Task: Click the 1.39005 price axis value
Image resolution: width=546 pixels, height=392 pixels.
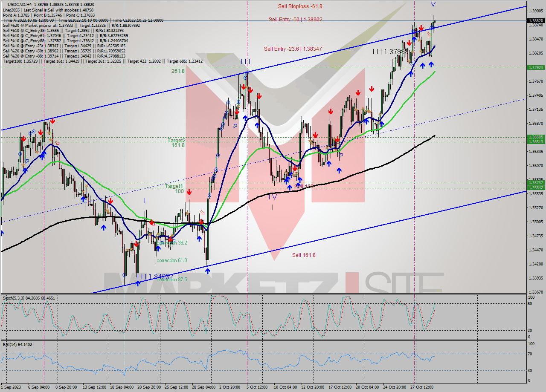Action: pyautogui.click(x=536, y=11)
